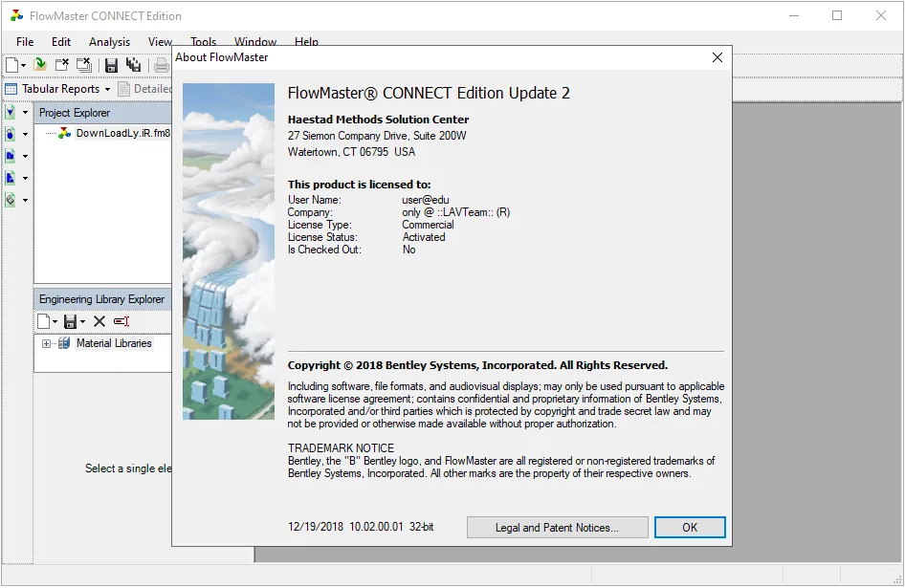Open Legal and Patent Notices
The image size is (905, 588).
point(557,528)
